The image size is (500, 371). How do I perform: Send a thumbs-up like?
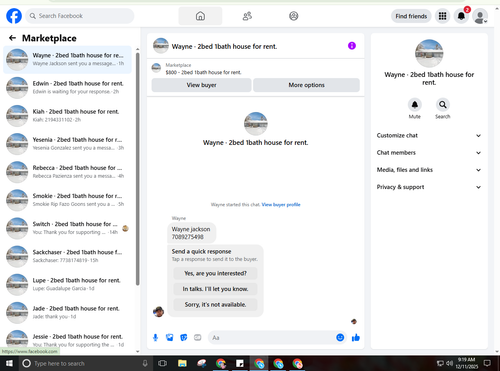pos(356,338)
